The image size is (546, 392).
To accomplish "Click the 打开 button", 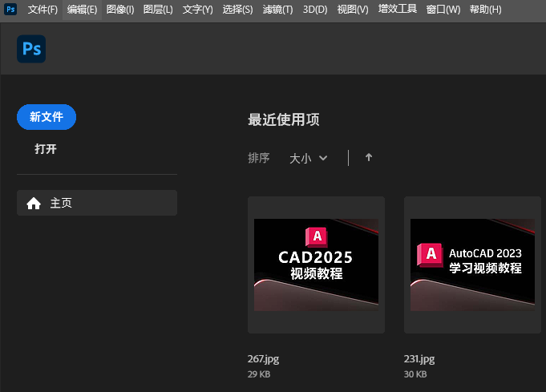I will 46,149.
